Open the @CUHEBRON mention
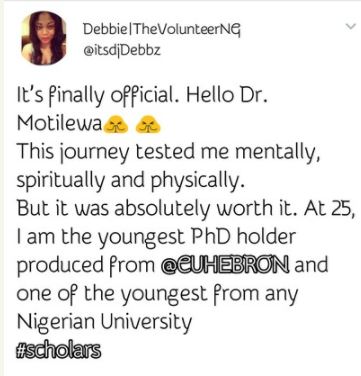 [224, 265]
